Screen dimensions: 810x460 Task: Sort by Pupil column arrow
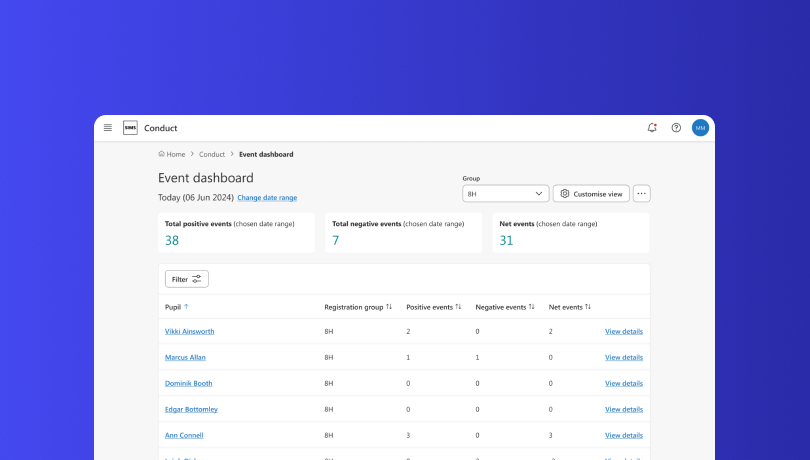point(186,307)
